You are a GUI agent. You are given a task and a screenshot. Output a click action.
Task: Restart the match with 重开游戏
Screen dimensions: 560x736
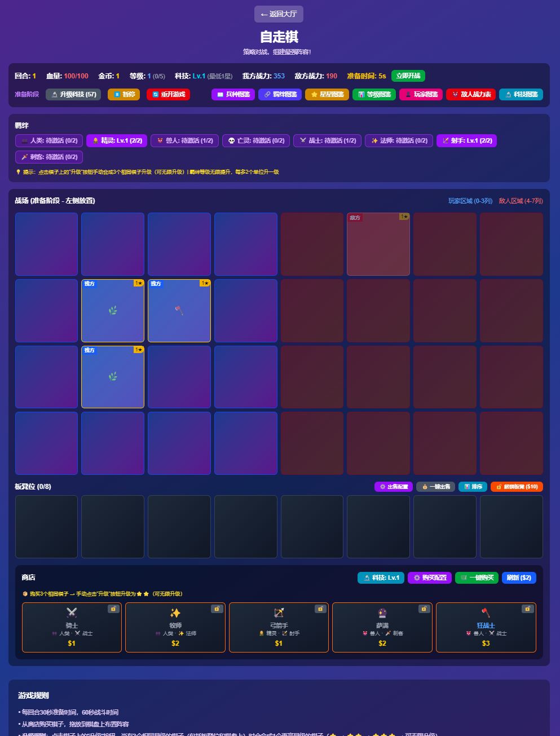168,94
